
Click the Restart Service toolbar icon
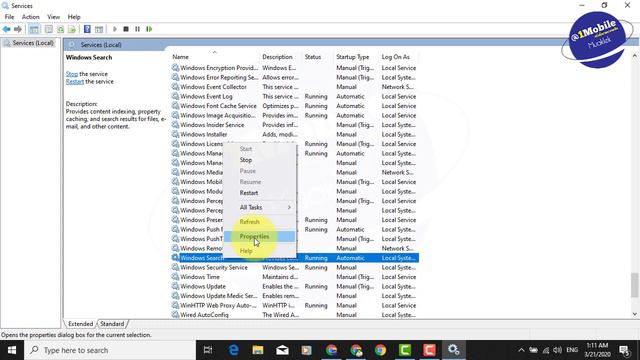pyautogui.click(x=149, y=29)
